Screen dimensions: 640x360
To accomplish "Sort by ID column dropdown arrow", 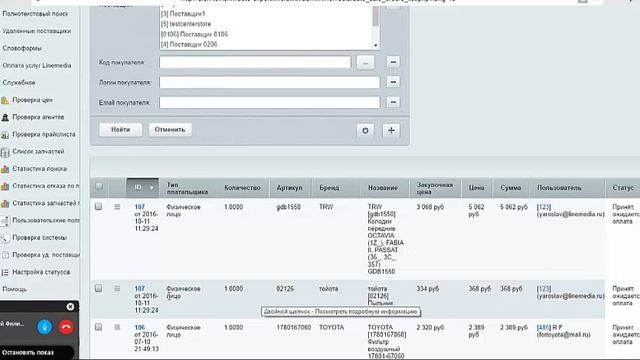I will 151,188.
